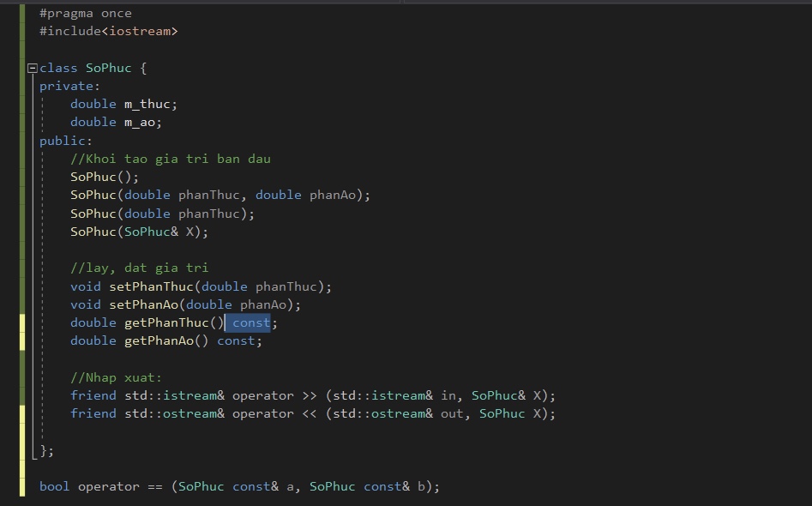
Task: Click the getPhanAo function name
Action: click(x=159, y=340)
